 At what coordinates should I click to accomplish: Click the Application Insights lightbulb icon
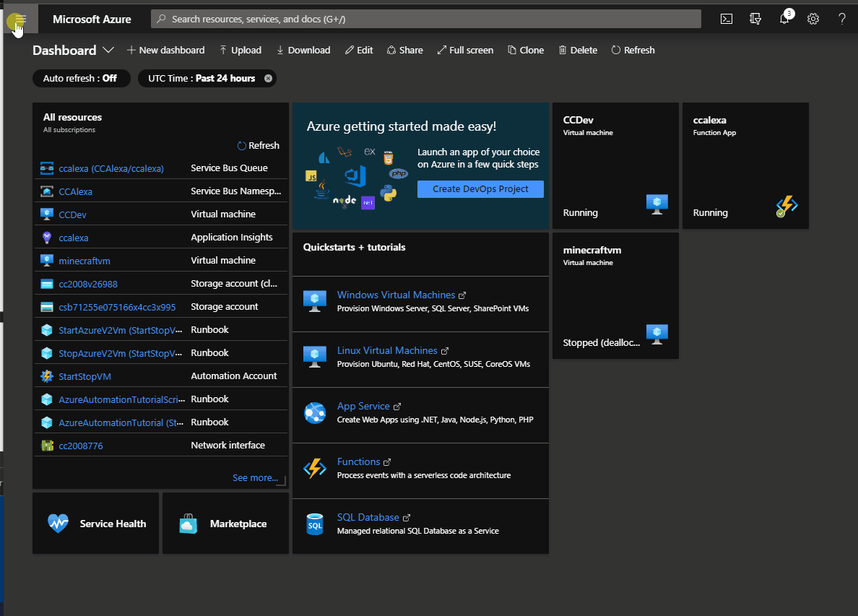point(47,238)
